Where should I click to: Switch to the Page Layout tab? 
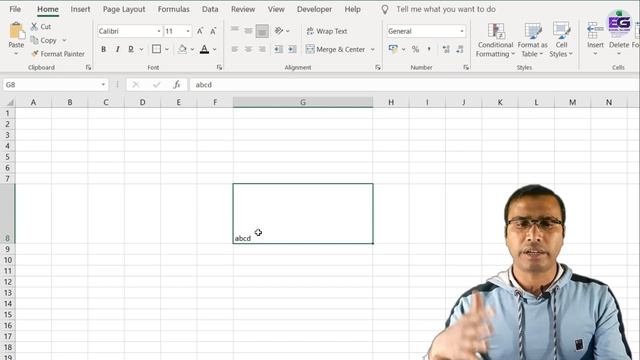pyautogui.click(x=124, y=9)
